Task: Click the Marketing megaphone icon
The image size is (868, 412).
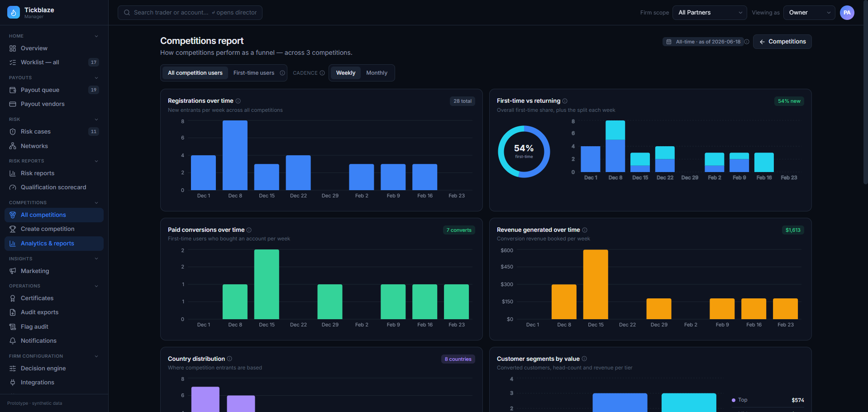Action: [13, 271]
